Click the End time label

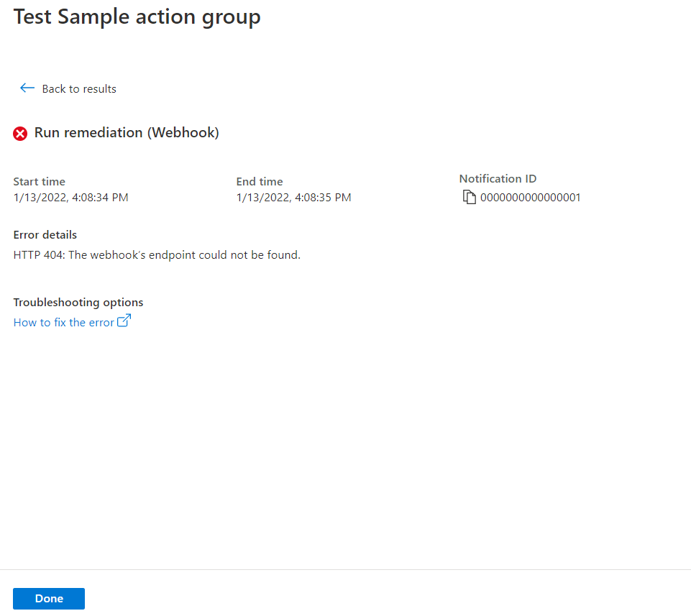tap(260, 182)
